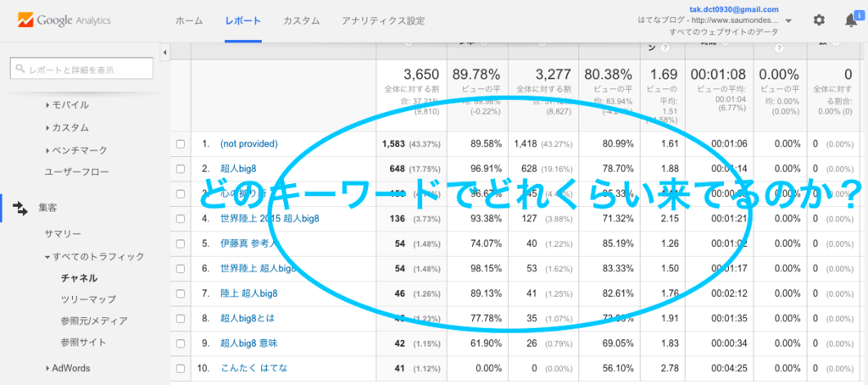
Task: Tick the checkbox for 超人big8 意味
Action: [x=181, y=343]
